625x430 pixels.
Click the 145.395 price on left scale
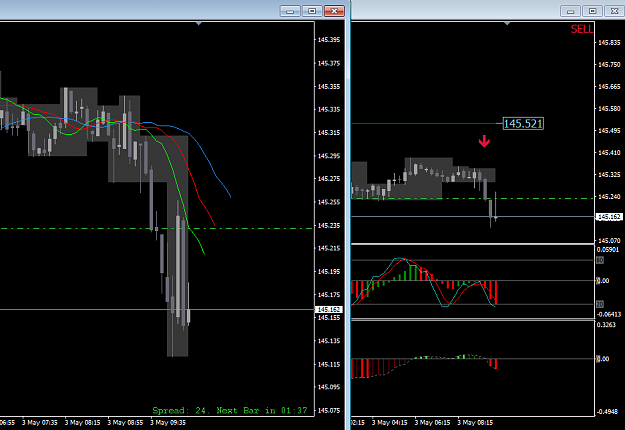[x=329, y=40]
